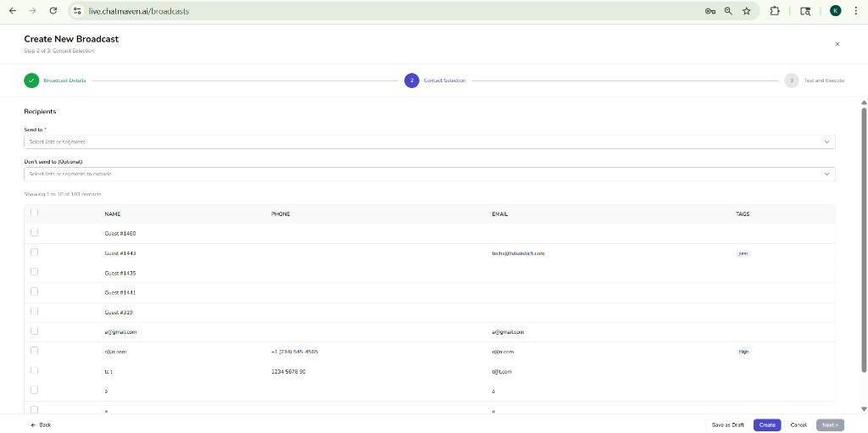Open the saved passwords key icon
Screen dimensions: 868x433
click(710, 11)
